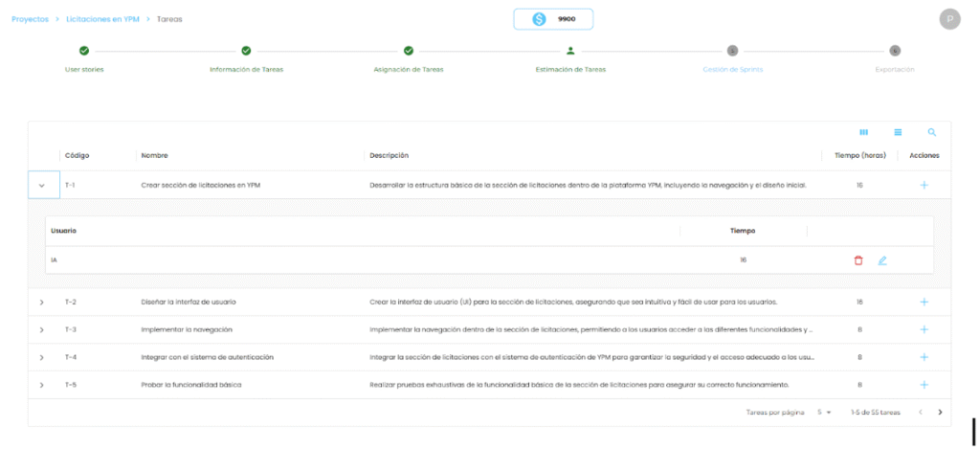Open the search magnifier icon in table
This screenshot has height=450, width=980.
pyautogui.click(x=931, y=133)
